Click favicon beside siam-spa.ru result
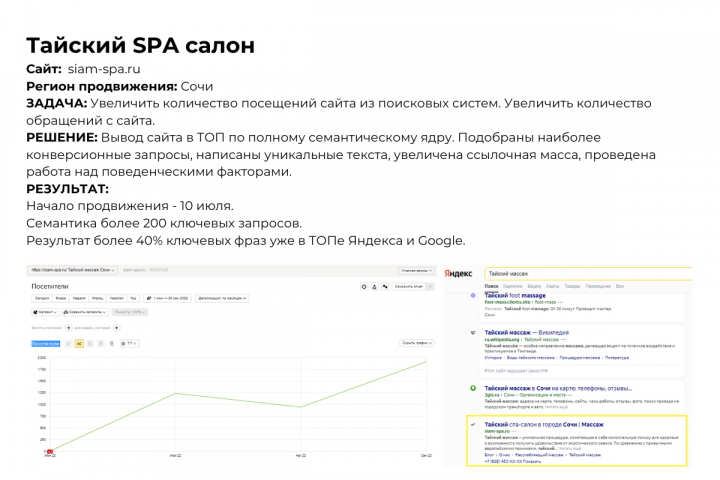The image size is (720, 480). [473, 424]
